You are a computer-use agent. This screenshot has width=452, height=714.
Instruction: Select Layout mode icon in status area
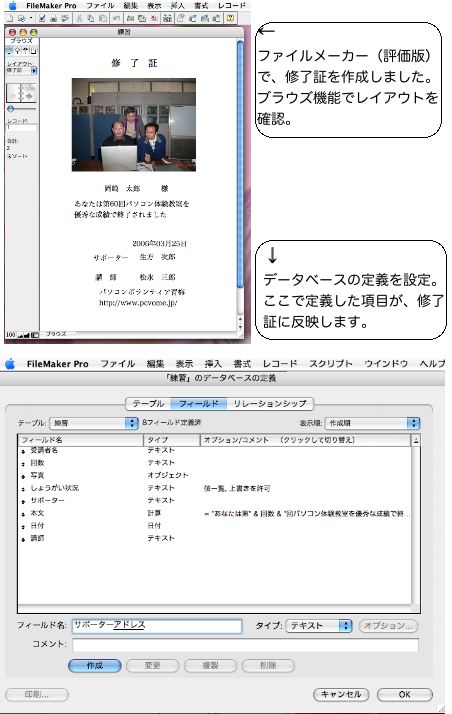tap(25, 51)
